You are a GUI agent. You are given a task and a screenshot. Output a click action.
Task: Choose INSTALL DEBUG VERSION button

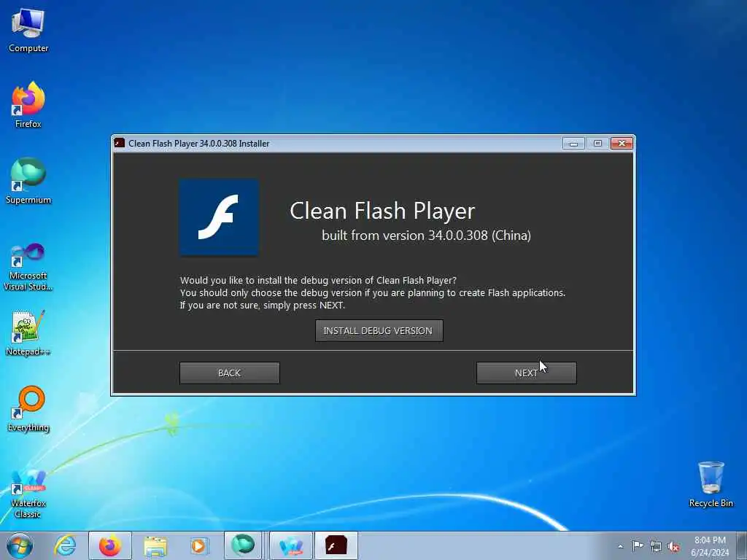click(379, 330)
